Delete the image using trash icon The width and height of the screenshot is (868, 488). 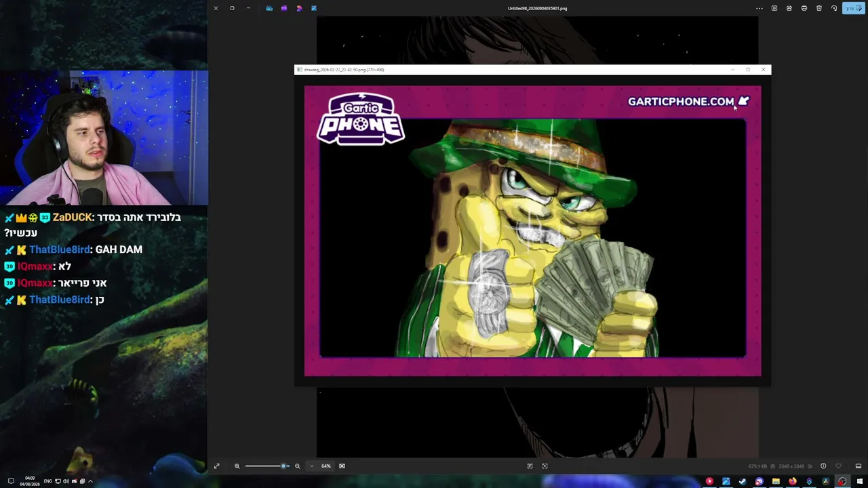tap(819, 8)
